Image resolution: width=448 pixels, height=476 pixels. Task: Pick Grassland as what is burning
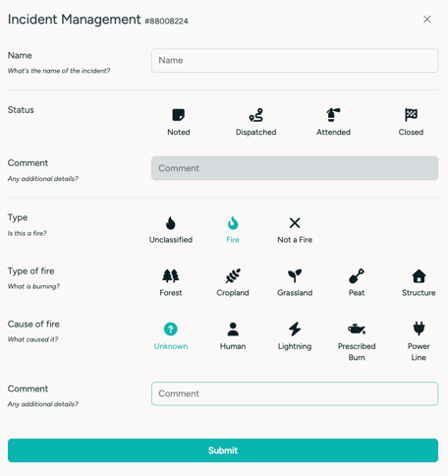[x=295, y=283]
